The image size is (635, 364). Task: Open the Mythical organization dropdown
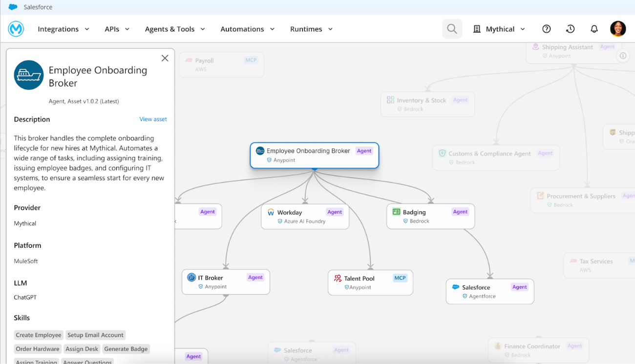[499, 29]
